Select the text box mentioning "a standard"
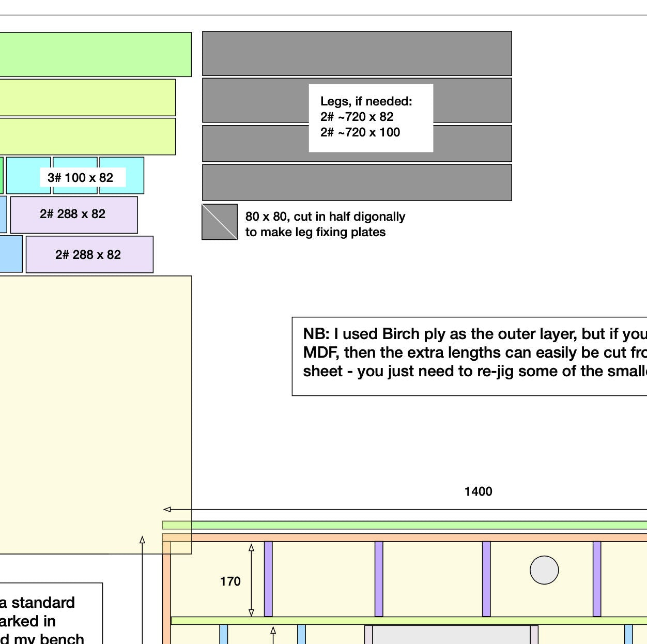The height and width of the screenshot is (644, 647). (x=51, y=614)
